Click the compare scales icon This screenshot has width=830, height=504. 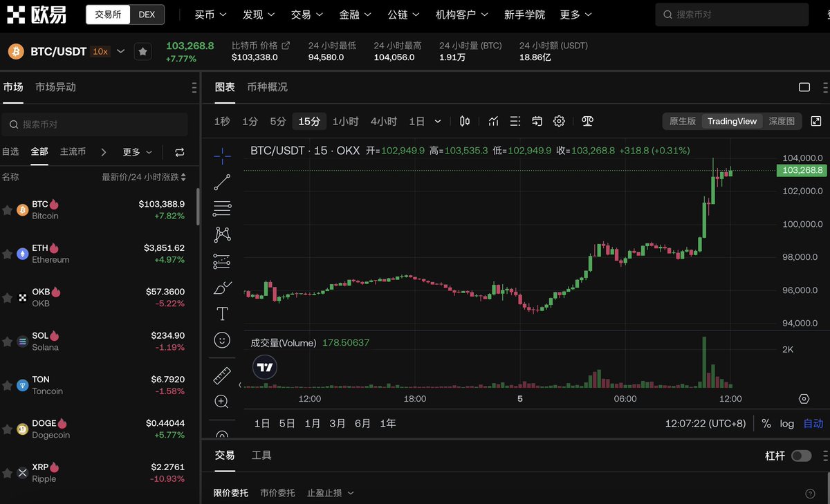tap(588, 121)
